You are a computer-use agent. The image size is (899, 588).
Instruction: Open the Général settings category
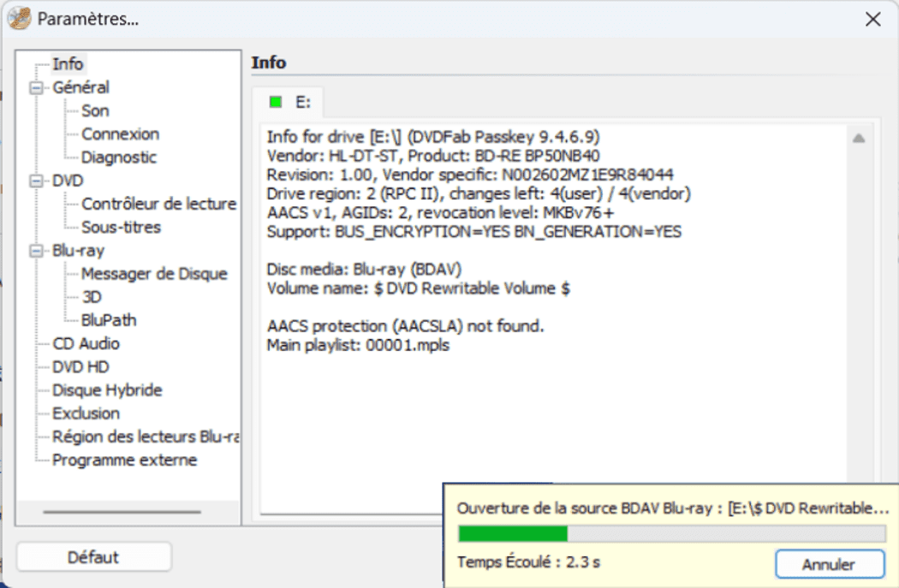click(80, 87)
